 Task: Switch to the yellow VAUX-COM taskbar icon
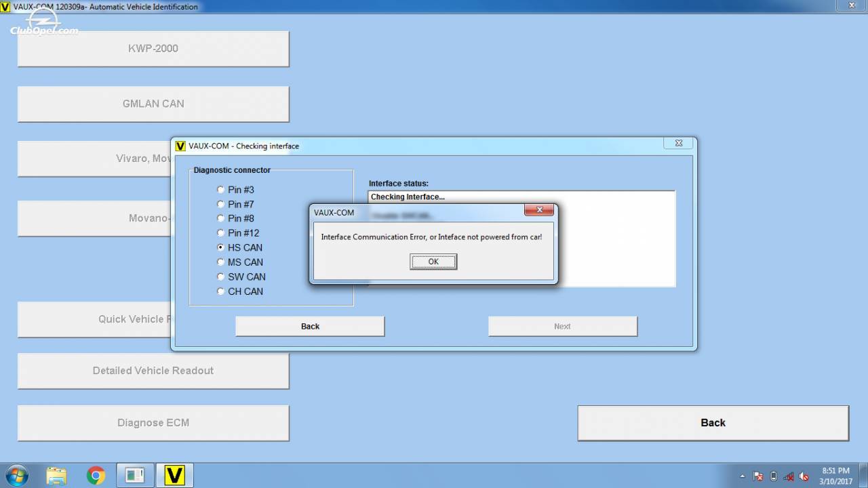(174, 475)
